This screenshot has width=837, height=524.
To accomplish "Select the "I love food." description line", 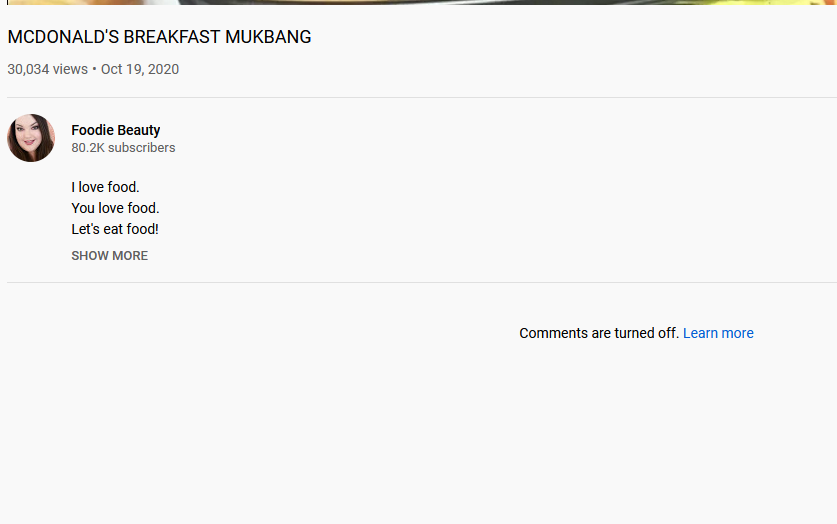I will [x=105, y=187].
